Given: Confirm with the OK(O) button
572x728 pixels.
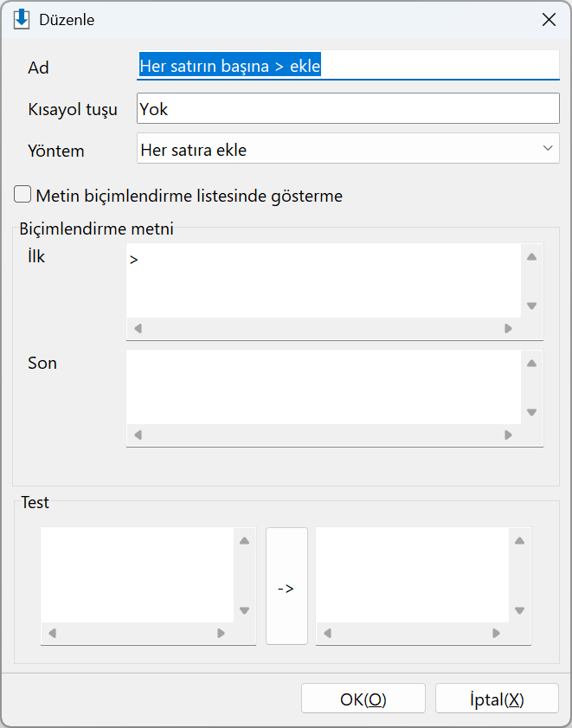Looking at the screenshot, I should pyautogui.click(x=363, y=699).
